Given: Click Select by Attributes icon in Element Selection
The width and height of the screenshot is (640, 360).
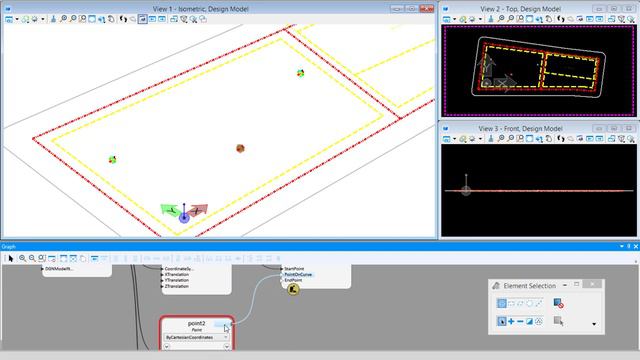Looking at the screenshot, I should 558,321.
